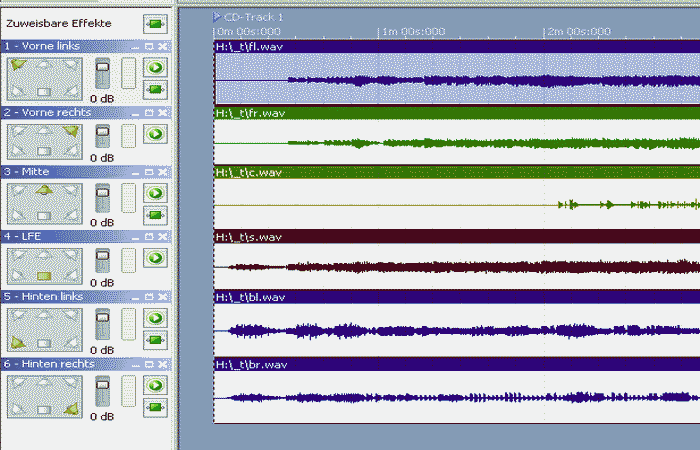Close the Mitte track panel

pyautogui.click(x=162, y=172)
